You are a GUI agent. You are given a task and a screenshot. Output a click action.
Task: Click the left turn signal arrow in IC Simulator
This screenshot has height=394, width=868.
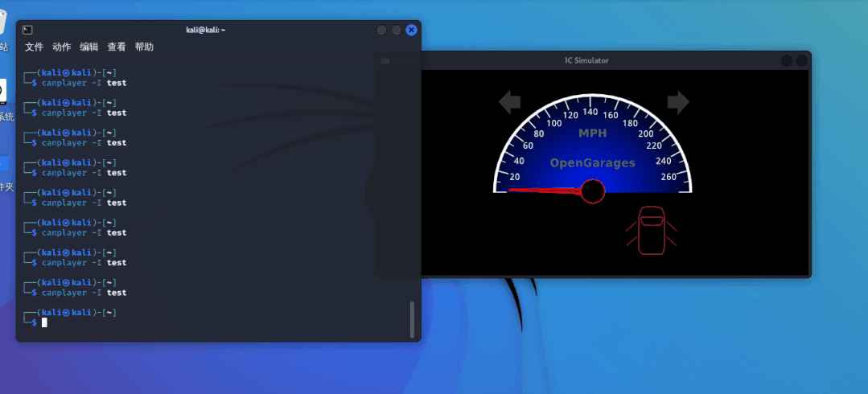pyautogui.click(x=509, y=102)
